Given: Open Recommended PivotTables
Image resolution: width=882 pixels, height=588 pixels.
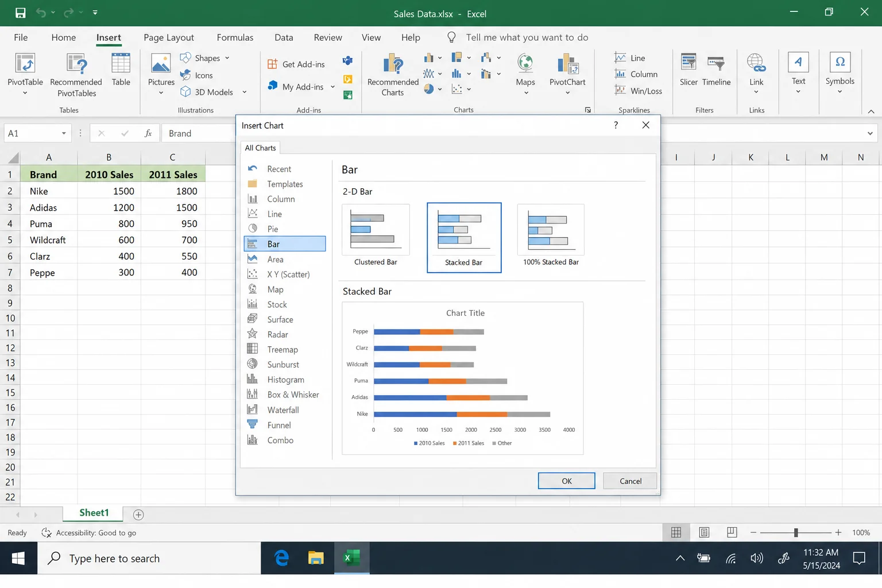Looking at the screenshot, I should click(76, 75).
